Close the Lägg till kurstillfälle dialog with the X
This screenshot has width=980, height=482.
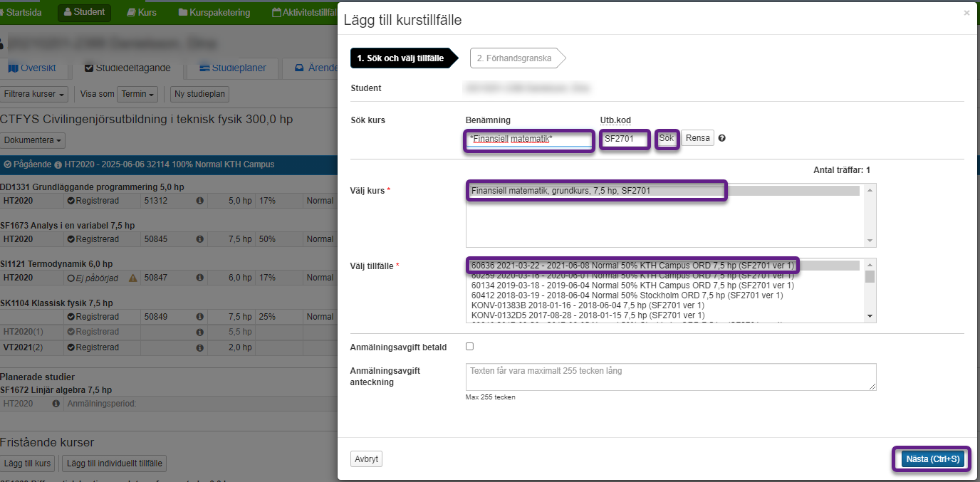966,13
